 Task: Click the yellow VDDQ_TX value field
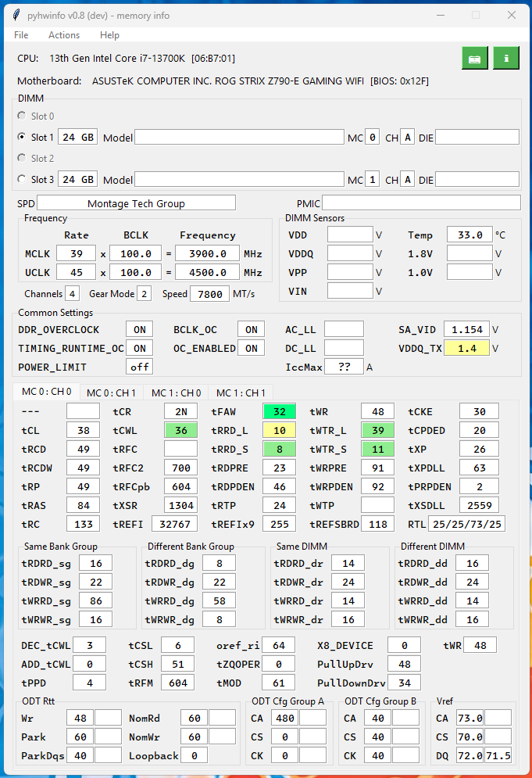(x=466, y=348)
